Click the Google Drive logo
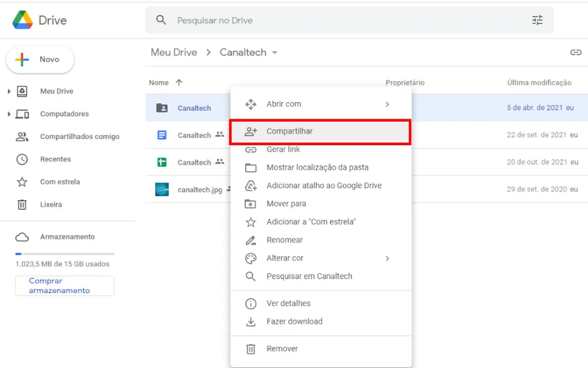588x368 pixels. tap(22, 20)
